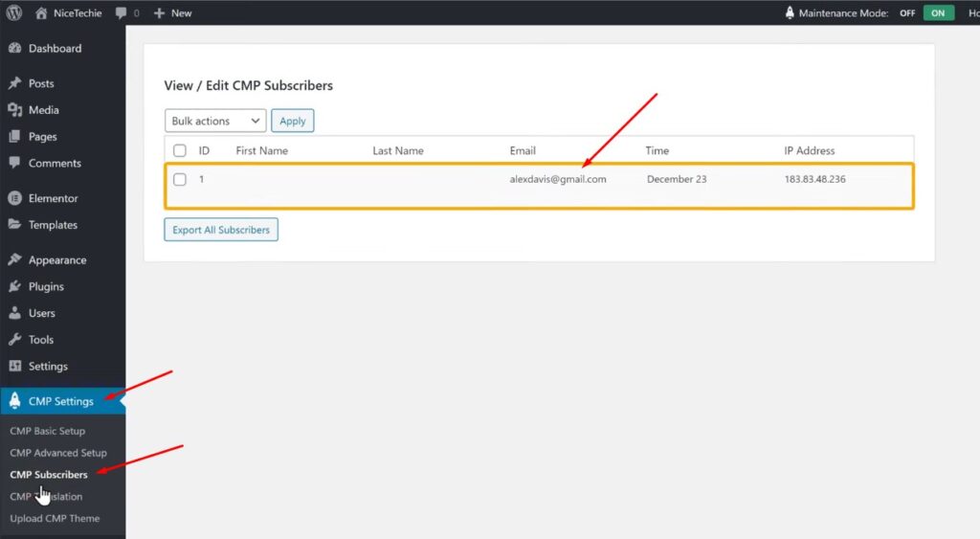Go to CMP Advanced Setup
Screen dimensions: 980x539
point(58,453)
